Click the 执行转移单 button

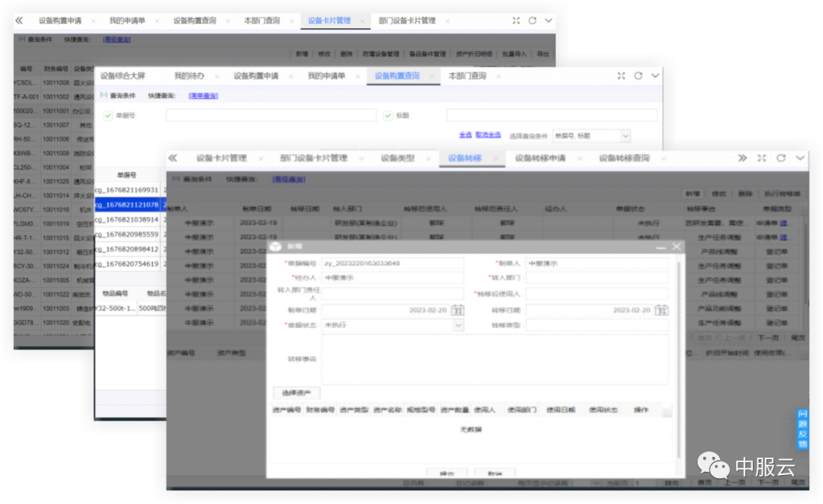pos(782,193)
